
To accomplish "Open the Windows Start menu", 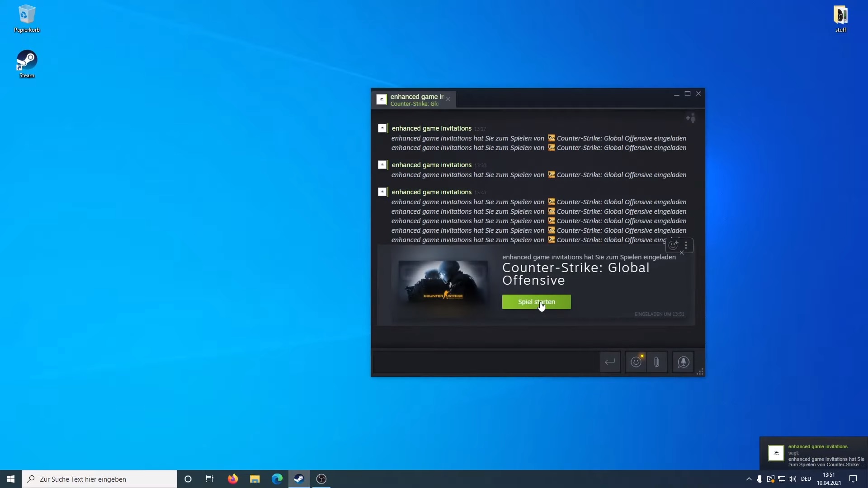I will [x=11, y=479].
